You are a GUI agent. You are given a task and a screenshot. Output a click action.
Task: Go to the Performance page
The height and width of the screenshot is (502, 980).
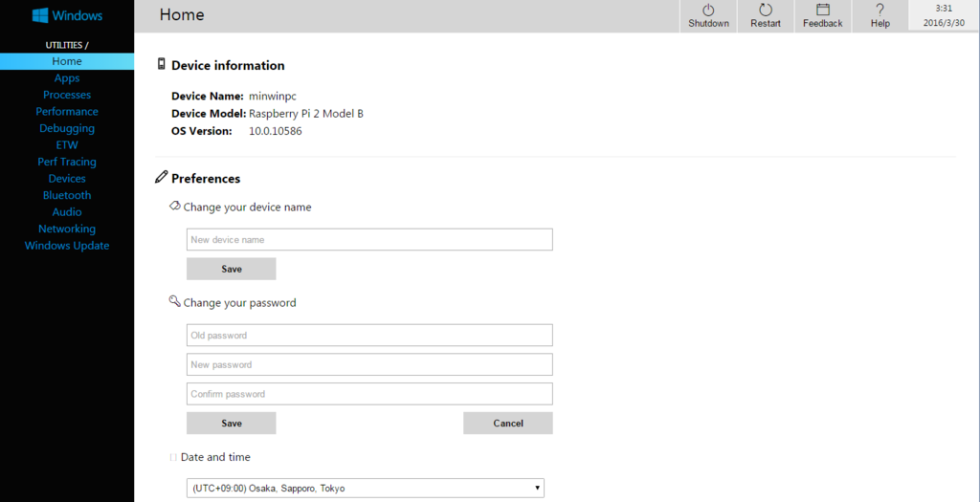[x=67, y=112]
